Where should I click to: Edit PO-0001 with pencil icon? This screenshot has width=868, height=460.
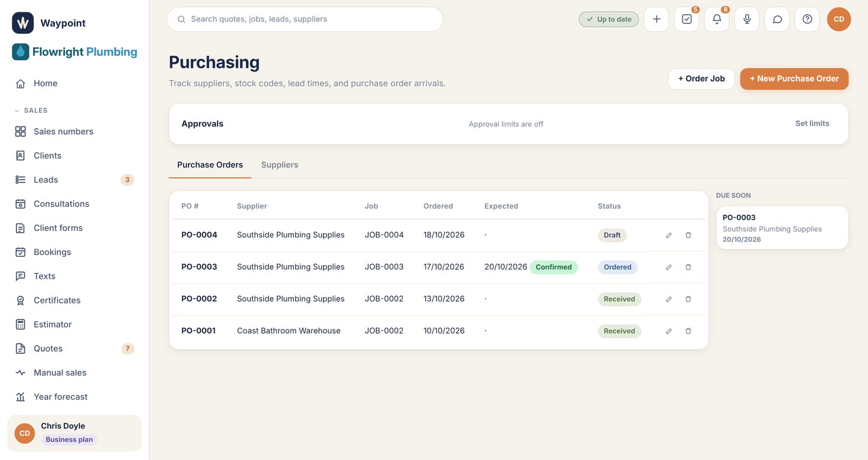(669, 331)
